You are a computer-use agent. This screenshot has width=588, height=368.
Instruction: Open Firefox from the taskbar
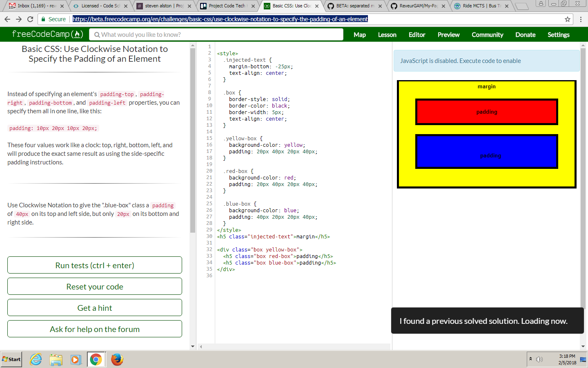(x=117, y=359)
